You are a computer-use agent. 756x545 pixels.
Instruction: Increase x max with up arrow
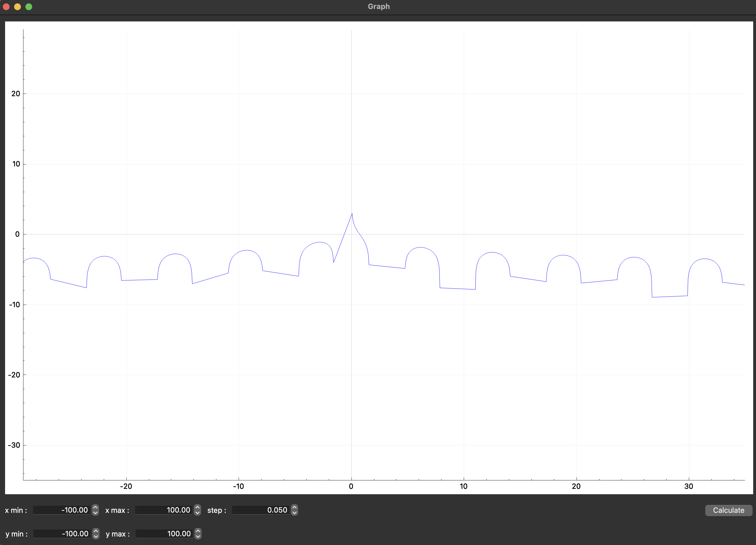[197, 507]
